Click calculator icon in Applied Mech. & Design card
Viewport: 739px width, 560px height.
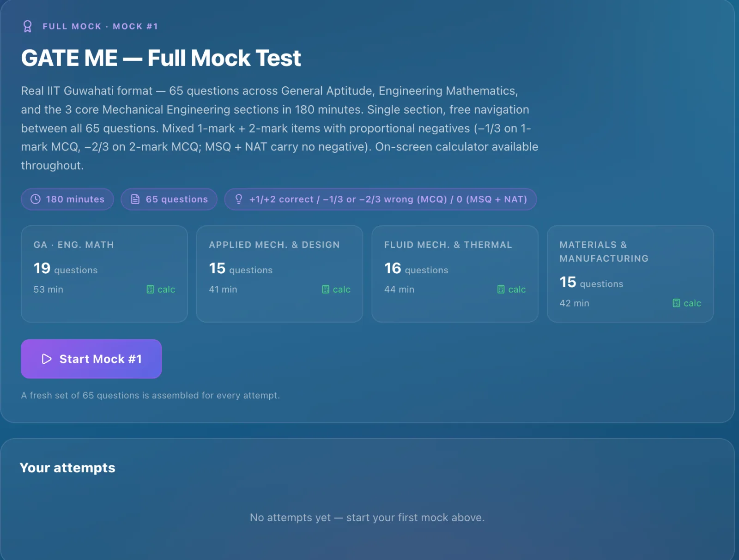click(x=326, y=289)
